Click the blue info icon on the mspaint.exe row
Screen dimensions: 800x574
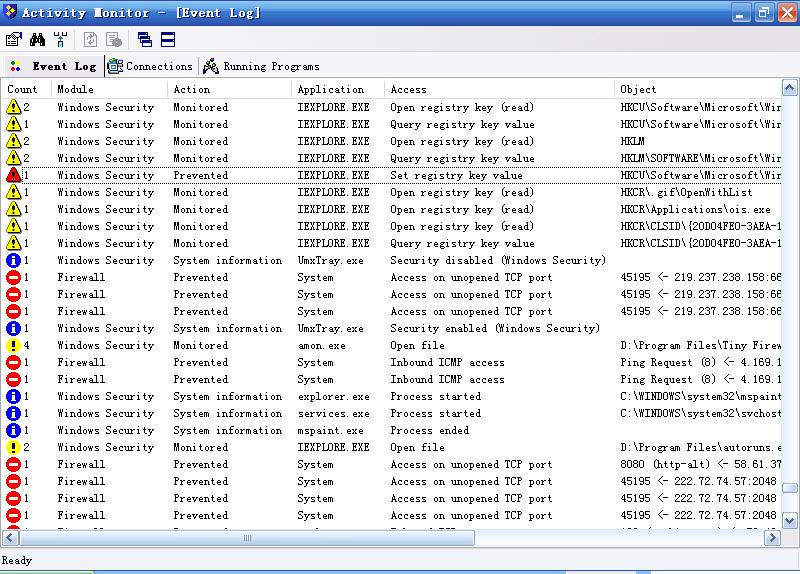[x=14, y=430]
